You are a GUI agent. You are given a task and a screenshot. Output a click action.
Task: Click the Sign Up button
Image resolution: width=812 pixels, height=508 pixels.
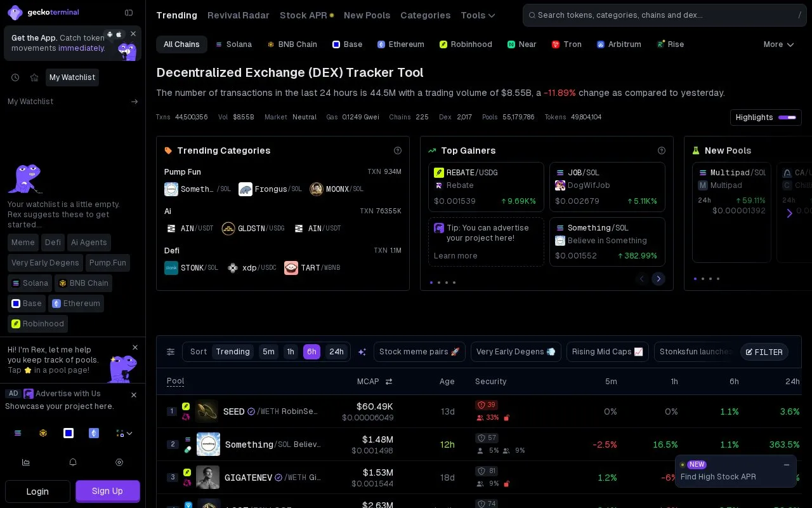[x=107, y=491]
